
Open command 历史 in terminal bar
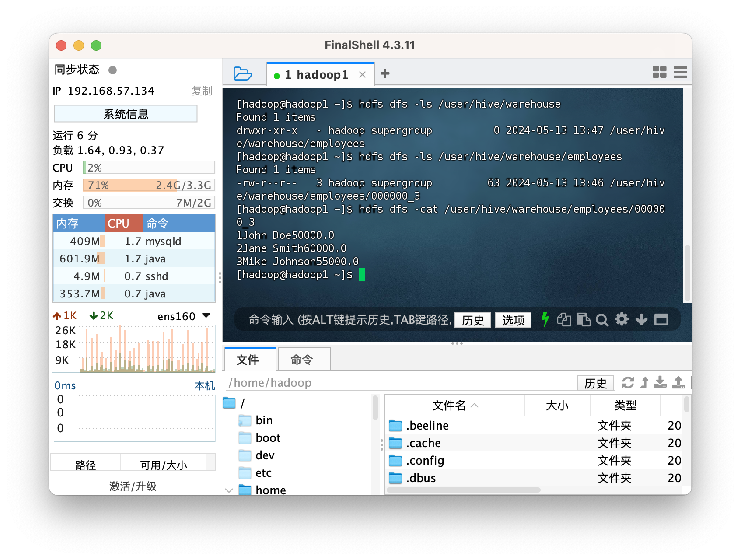coord(473,320)
